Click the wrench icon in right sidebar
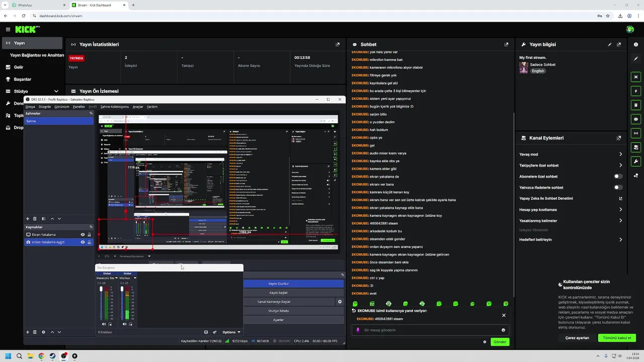 pos(636,161)
